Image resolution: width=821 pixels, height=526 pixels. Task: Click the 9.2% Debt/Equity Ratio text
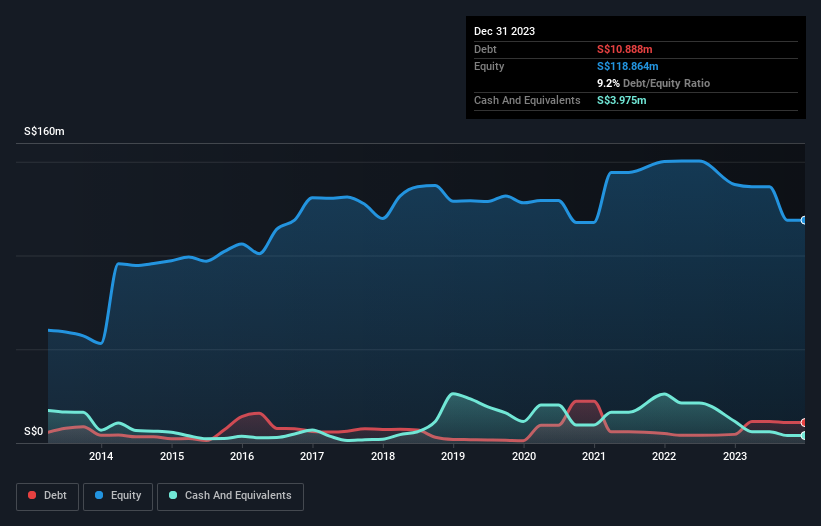tap(653, 83)
